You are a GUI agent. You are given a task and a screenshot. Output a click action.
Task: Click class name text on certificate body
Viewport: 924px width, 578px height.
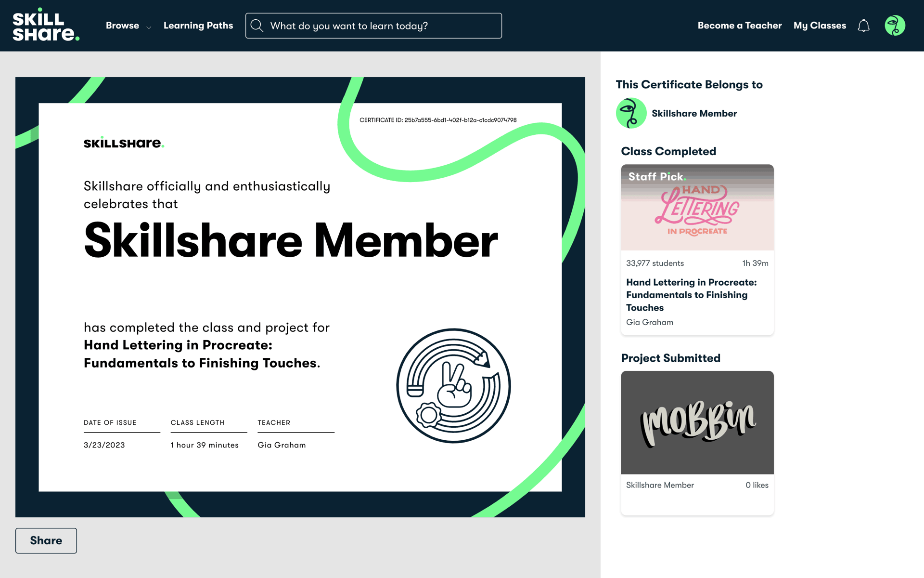pyautogui.click(x=202, y=354)
